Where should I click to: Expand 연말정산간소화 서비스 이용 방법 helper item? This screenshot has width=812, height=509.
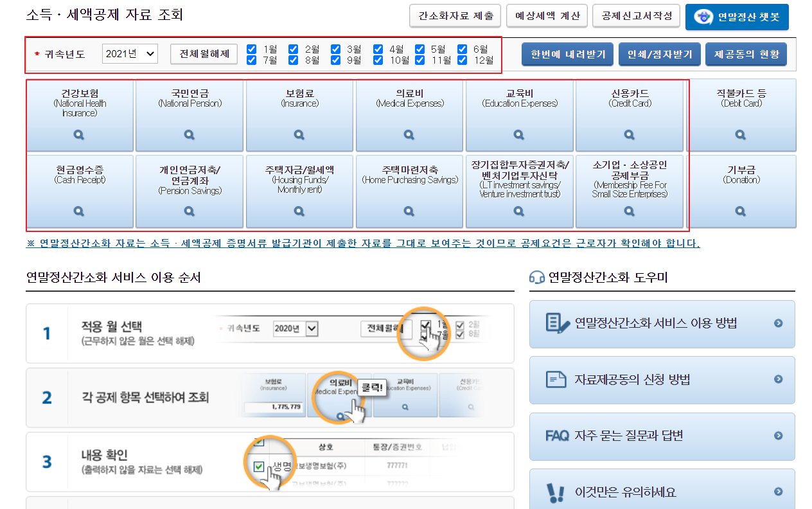pos(662,324)
